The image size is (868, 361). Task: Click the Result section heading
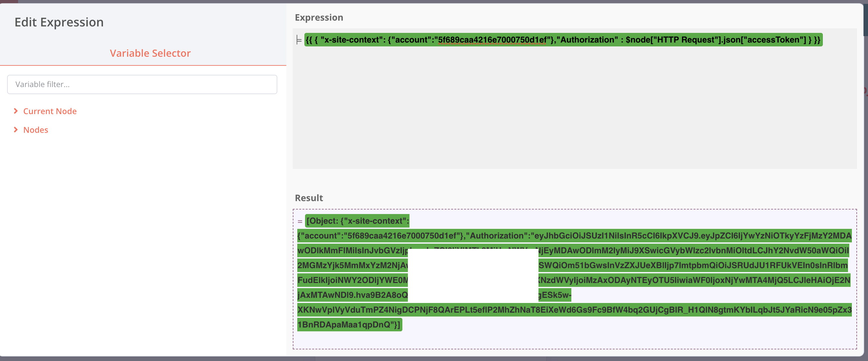pos(309,198)
